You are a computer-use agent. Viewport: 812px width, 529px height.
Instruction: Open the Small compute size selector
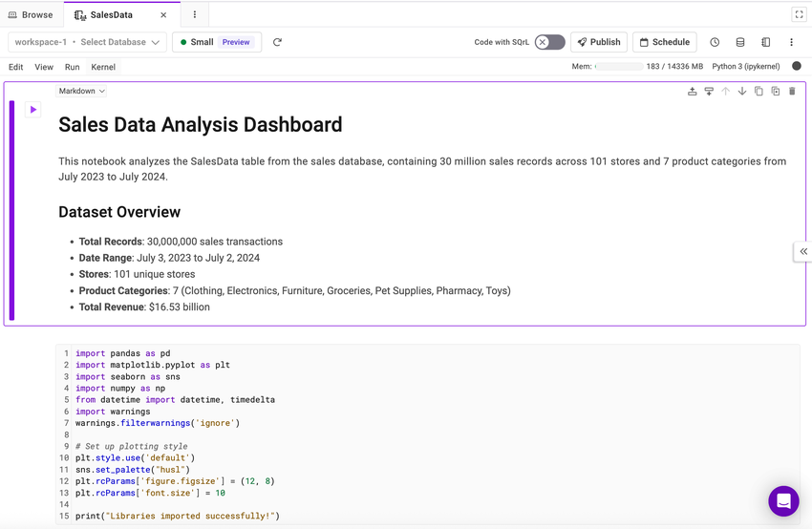(x=217, y=42)
